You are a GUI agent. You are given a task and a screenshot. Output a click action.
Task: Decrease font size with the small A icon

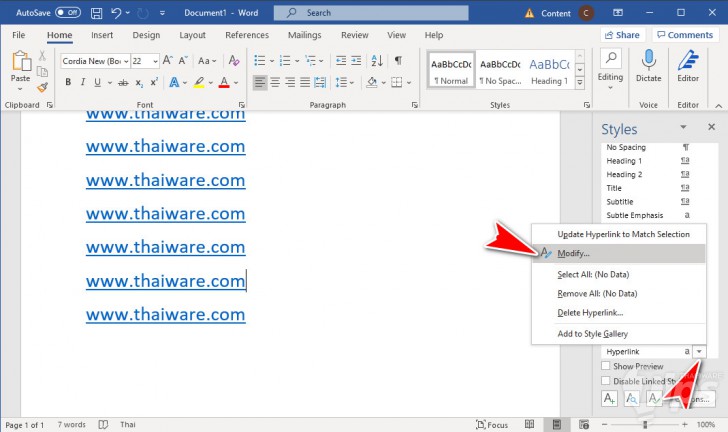click(183, 60)
